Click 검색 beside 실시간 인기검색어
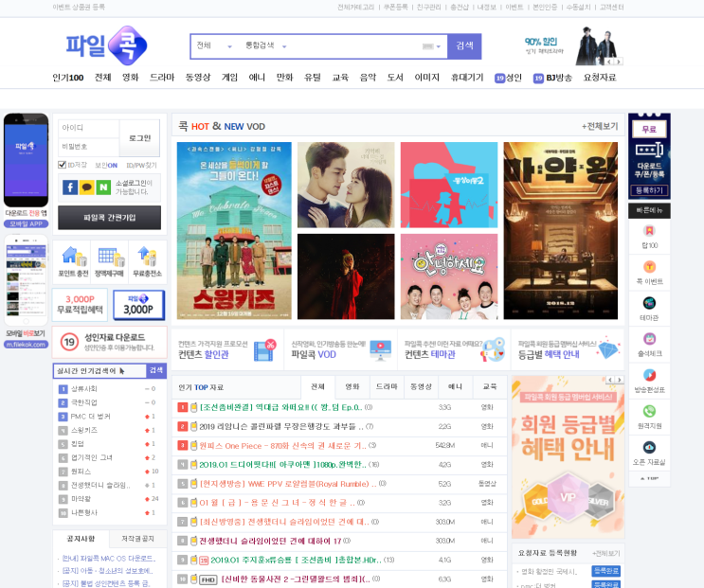Image resolution: width=704 pixels, height=588 pixels. tap(155, 370)
